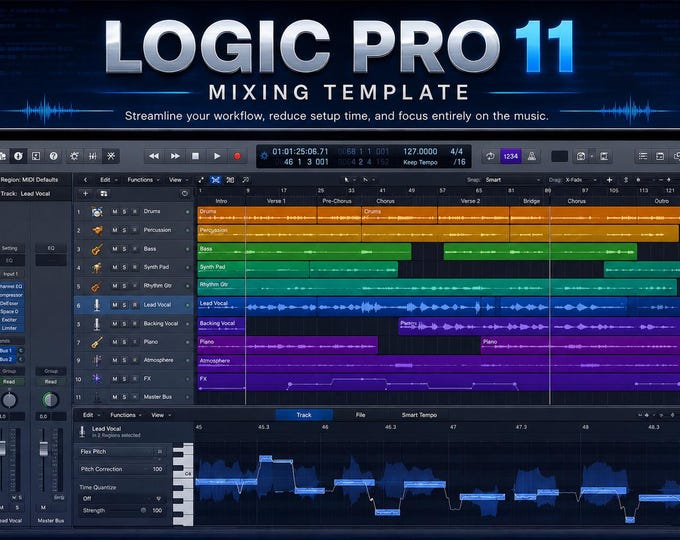Mute the Drums track
The width and height of the screenshot is (680, 540).
pos(114,212)
